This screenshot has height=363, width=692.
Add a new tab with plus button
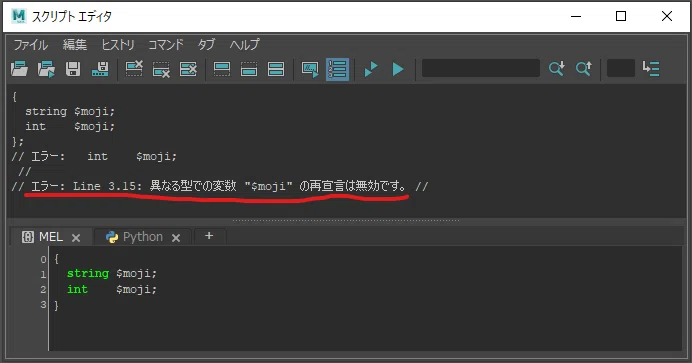pyautogui.click(x=209, y=236)
